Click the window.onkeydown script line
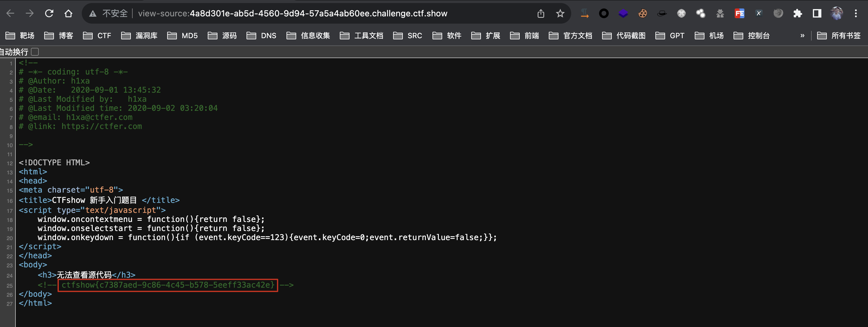868x327 pixels. (267, 237)
